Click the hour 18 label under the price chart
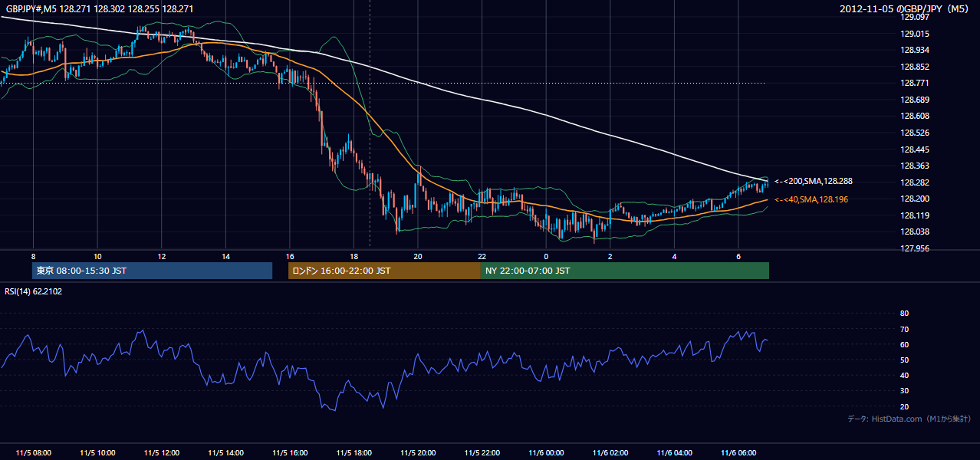The height and width of the screenshot is (460, 980). point(354,256)
